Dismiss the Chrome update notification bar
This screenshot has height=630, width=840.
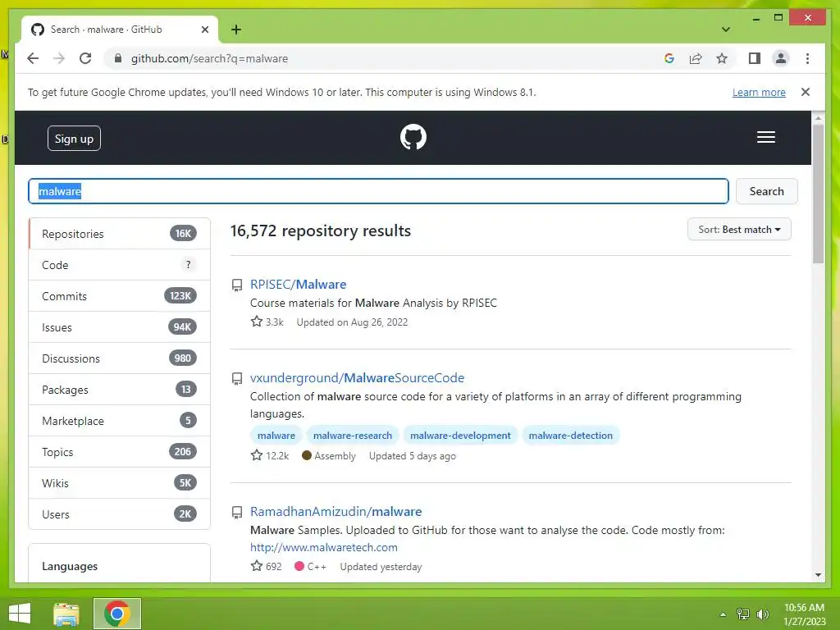806,92
